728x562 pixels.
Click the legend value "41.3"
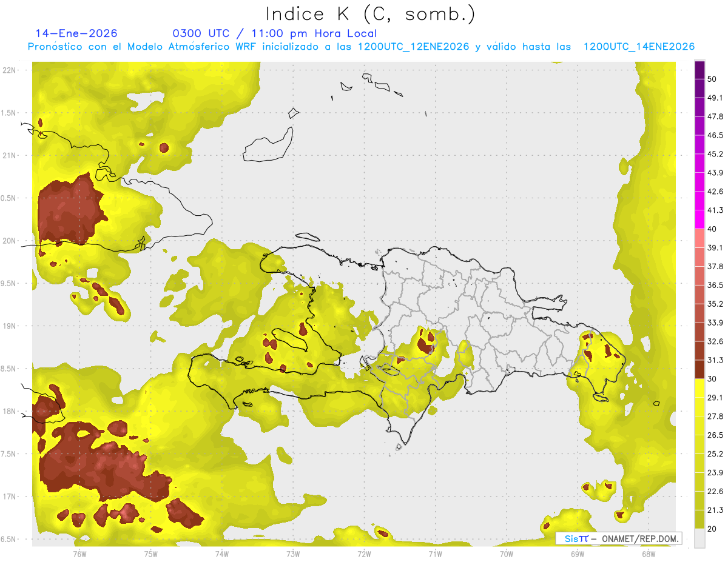click(x=715, y=210)
